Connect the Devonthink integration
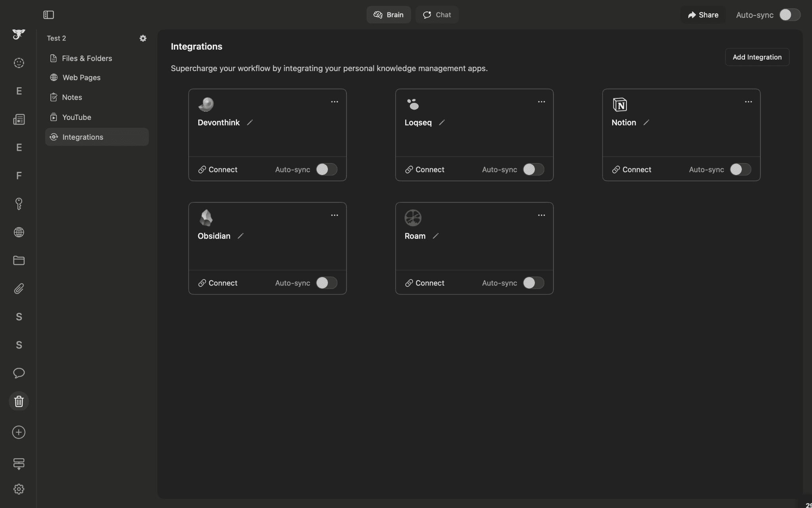 [217, 169]
